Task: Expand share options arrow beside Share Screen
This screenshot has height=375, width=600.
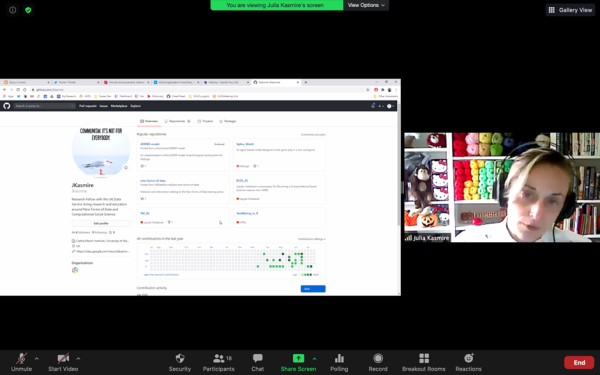Action: pos(315,359)
